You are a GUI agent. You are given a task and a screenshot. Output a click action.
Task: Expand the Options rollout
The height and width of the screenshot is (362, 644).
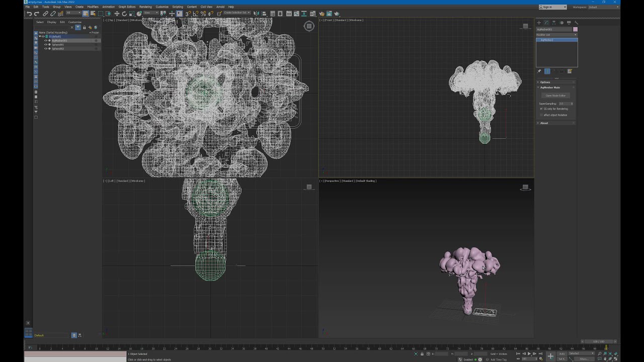(x=556, y=82)
